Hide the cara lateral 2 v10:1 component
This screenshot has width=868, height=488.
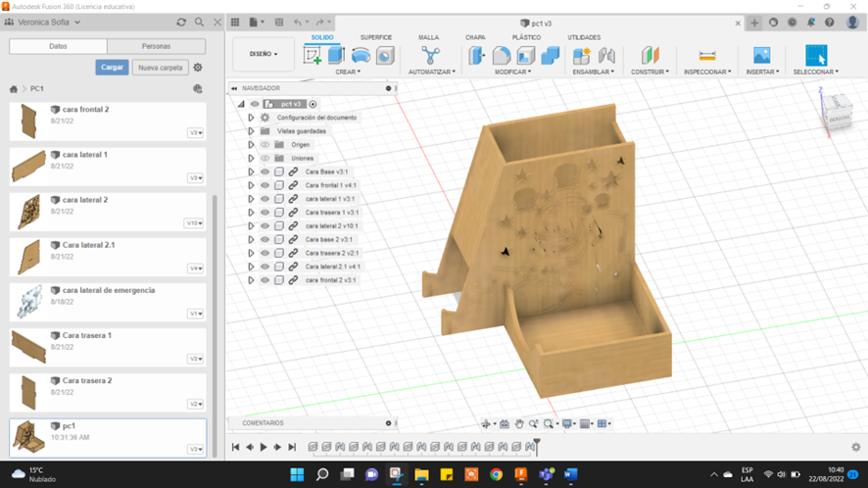(265, 226)
